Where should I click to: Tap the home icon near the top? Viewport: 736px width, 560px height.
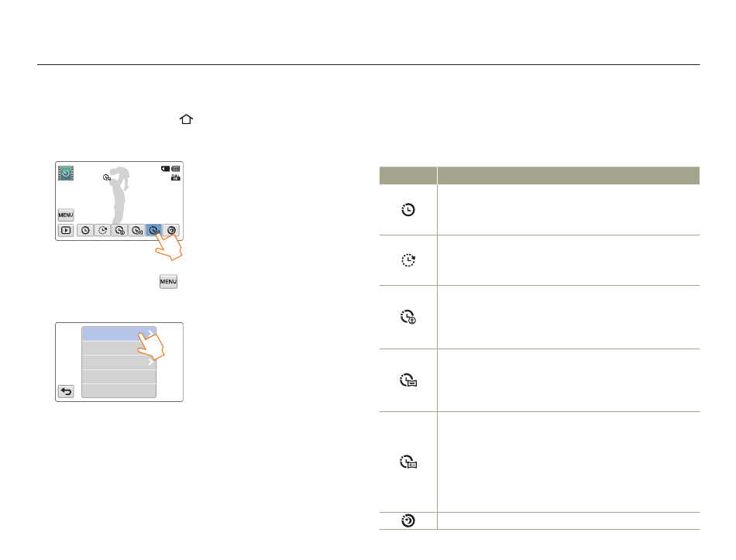[x=187, y=119]
